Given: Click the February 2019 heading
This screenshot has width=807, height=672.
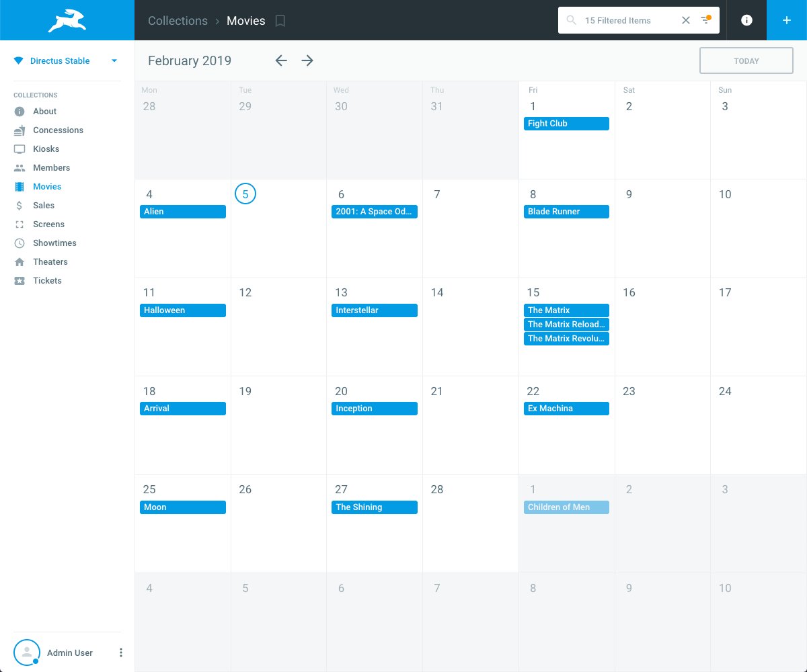Looking at the screenshot, I should click(x=190, y=60).
